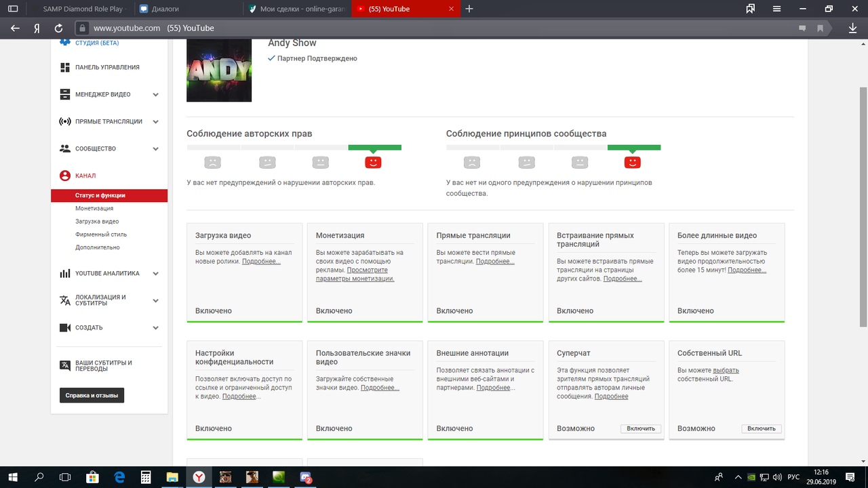Click the Yandex Я home button
This screenshot has height=488, width=868.
pos(37,28)
